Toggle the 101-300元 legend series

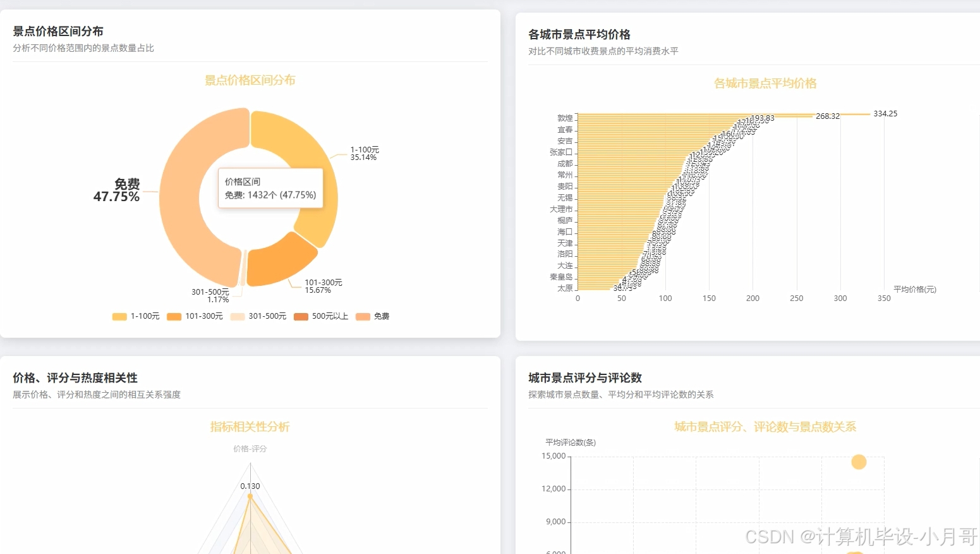click(195, 316)
